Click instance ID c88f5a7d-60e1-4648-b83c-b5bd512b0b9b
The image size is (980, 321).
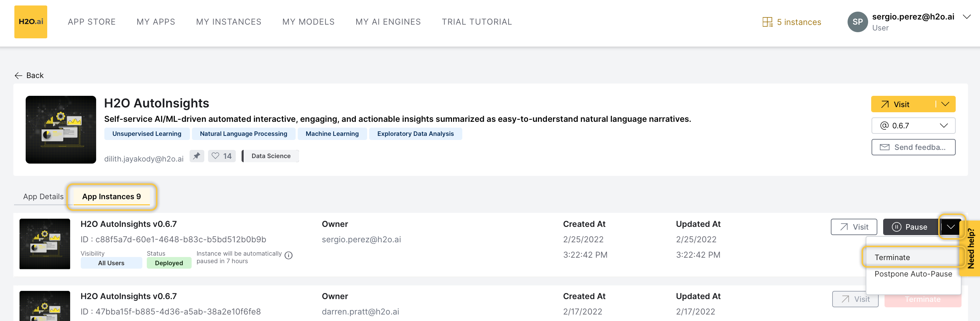pyautogui.click(x=173, y=239)
